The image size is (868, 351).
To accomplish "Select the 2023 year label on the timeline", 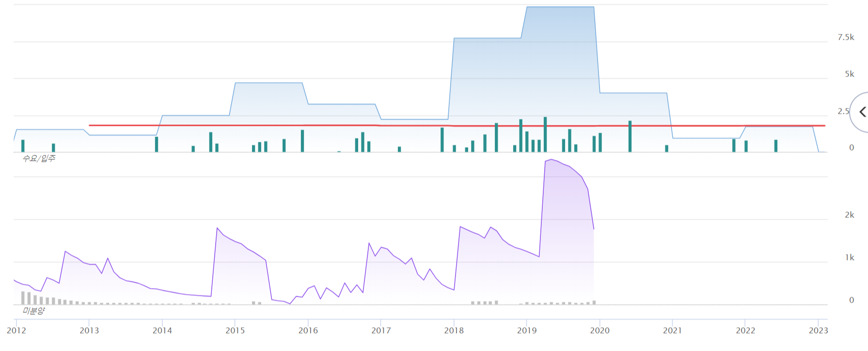I will [819, 331].
